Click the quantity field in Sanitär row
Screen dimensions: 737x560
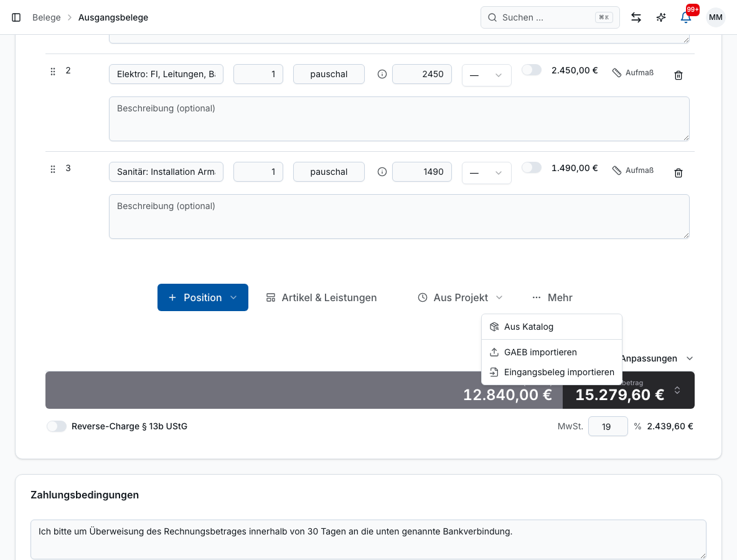click(x=258, y=172)
